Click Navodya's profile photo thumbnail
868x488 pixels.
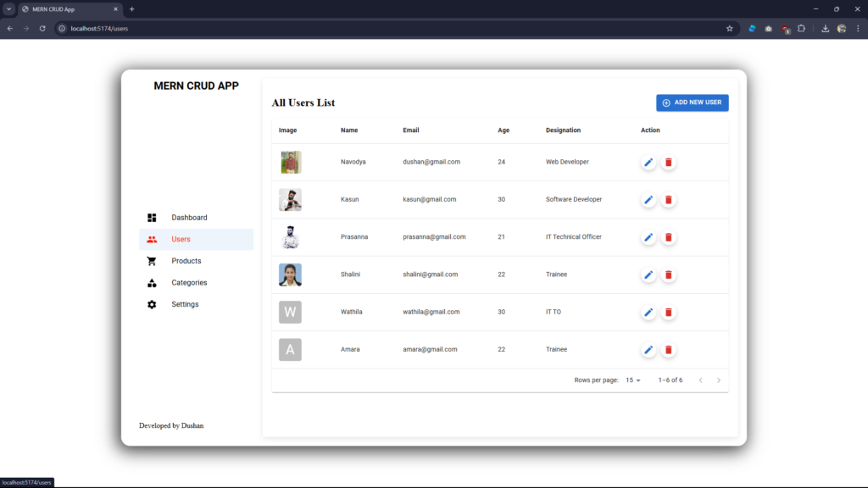pos(291,162)
